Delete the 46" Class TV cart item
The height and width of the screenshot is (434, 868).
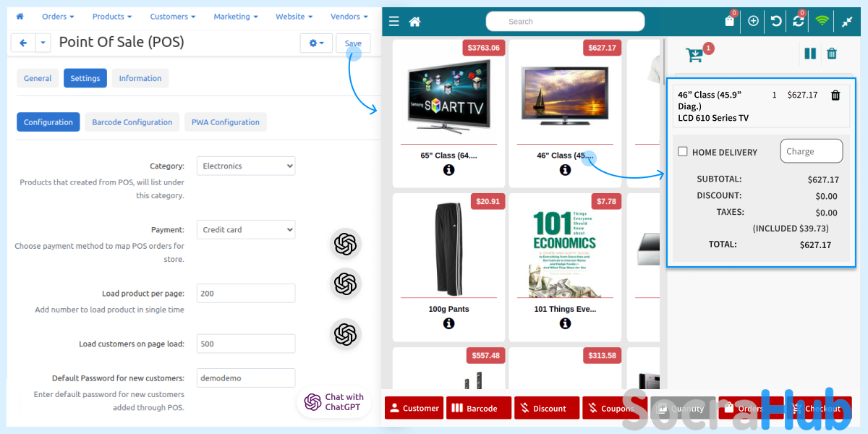pyautogui.click(x=835, y=95)
